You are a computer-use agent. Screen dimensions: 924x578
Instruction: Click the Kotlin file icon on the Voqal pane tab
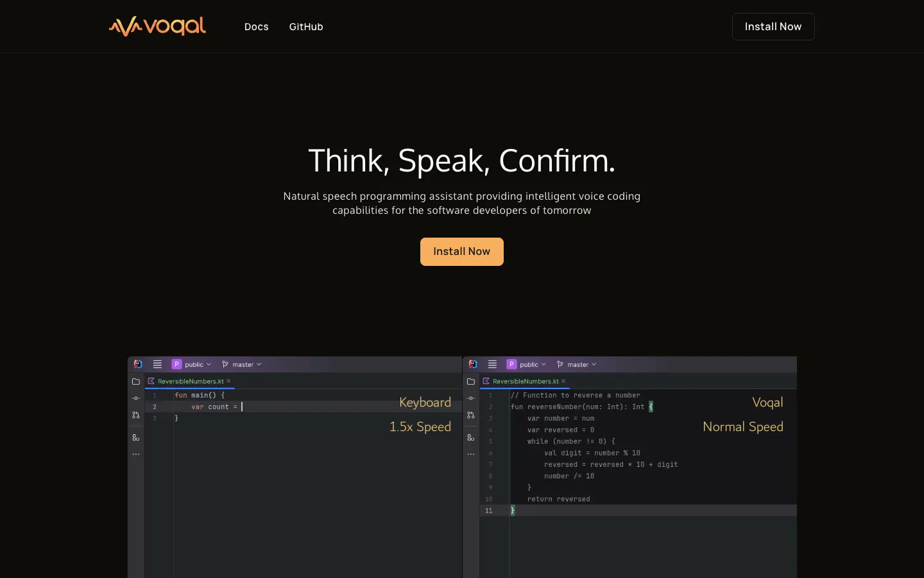click(x=486, y=381)
